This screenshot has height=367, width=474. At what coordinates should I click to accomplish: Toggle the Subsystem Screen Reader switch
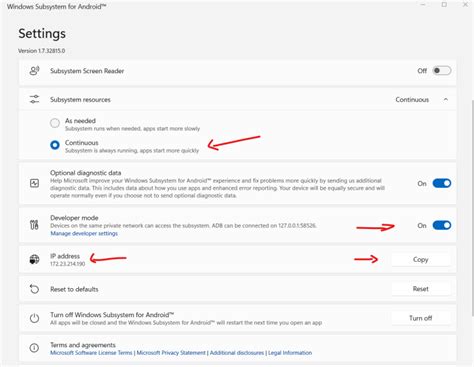pos(442,71)
